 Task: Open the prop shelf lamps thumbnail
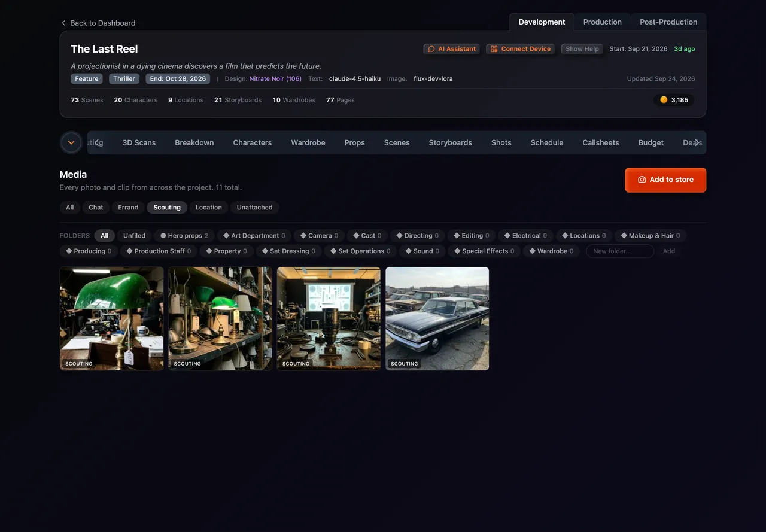[220, 318]
